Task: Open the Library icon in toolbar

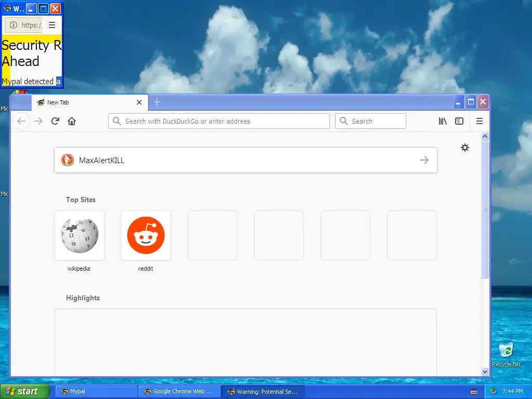Action: pyautogui.click(x=443, y=121)
